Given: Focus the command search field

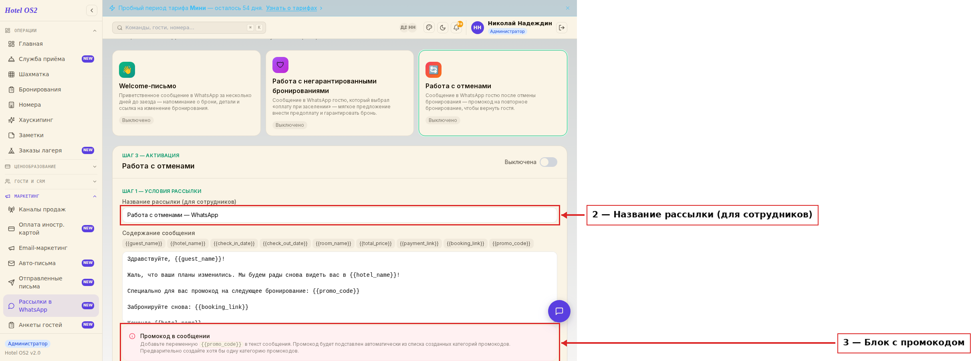Looking at the screenshot, I should click(189, 28).
